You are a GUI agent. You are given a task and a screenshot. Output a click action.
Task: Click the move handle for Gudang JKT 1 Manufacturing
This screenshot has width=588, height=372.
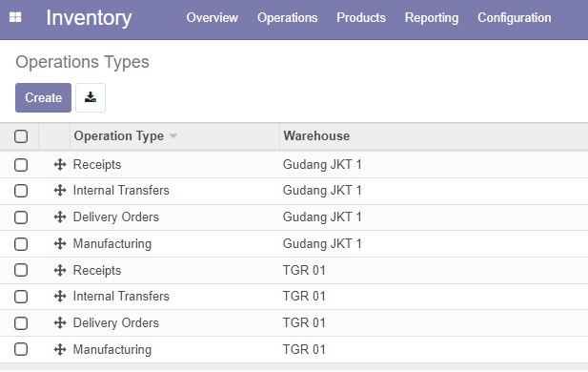pos(60,243)
